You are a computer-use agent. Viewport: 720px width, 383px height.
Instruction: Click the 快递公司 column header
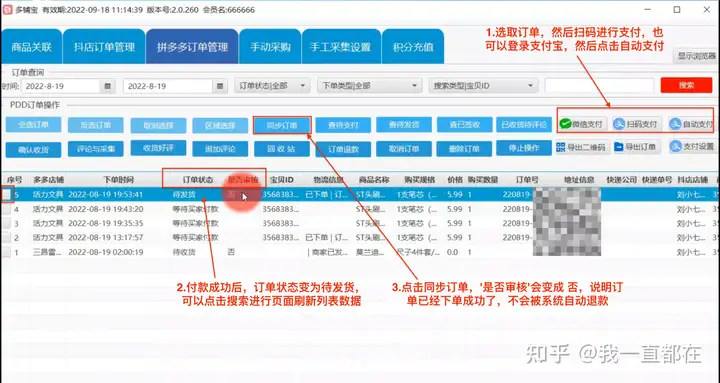tap(621, 180)
